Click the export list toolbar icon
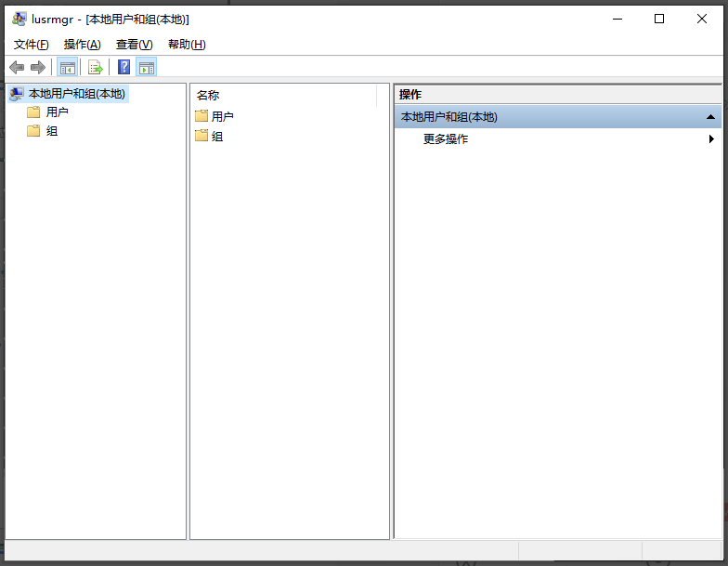This screenshot has width=728, height=566. pyautogui.click(x=95, y=68)
